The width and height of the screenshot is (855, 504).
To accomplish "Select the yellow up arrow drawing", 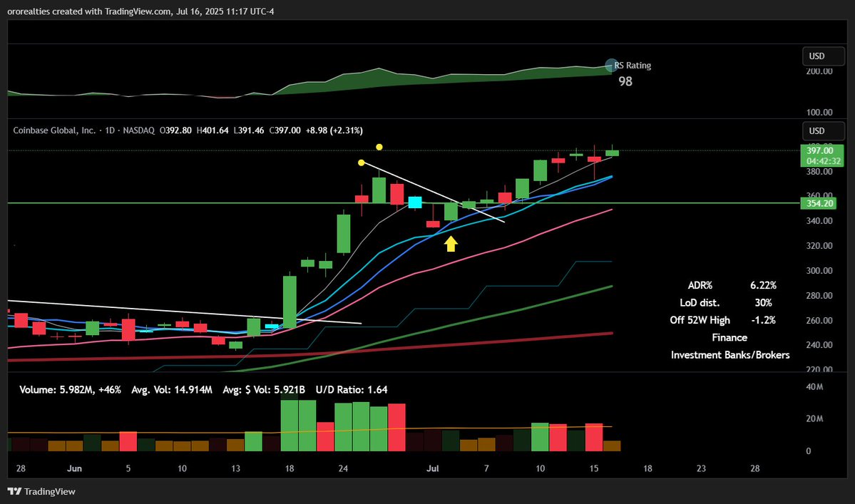I will (451, 244).
